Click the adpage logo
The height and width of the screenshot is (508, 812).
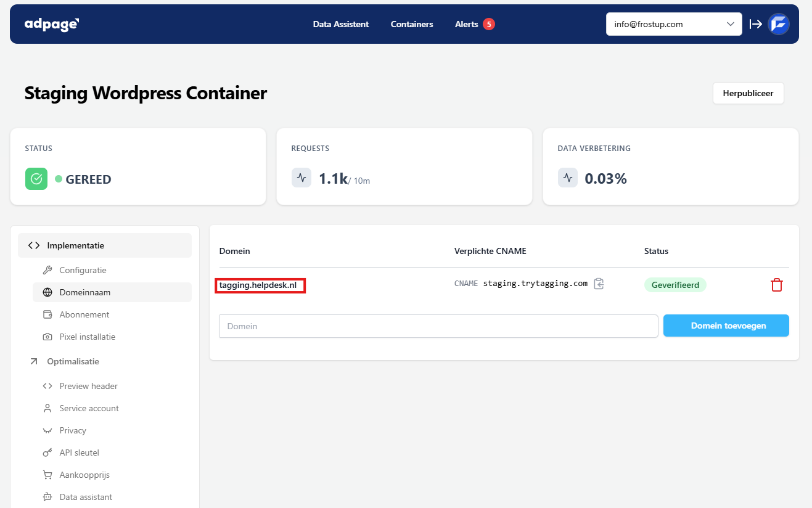[52, 24]
